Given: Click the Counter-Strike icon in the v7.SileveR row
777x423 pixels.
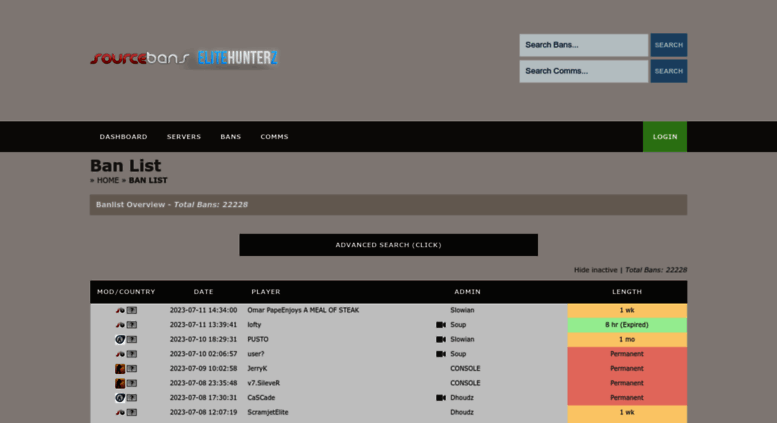Looking at the screenshot, I should tap(120, 383).
